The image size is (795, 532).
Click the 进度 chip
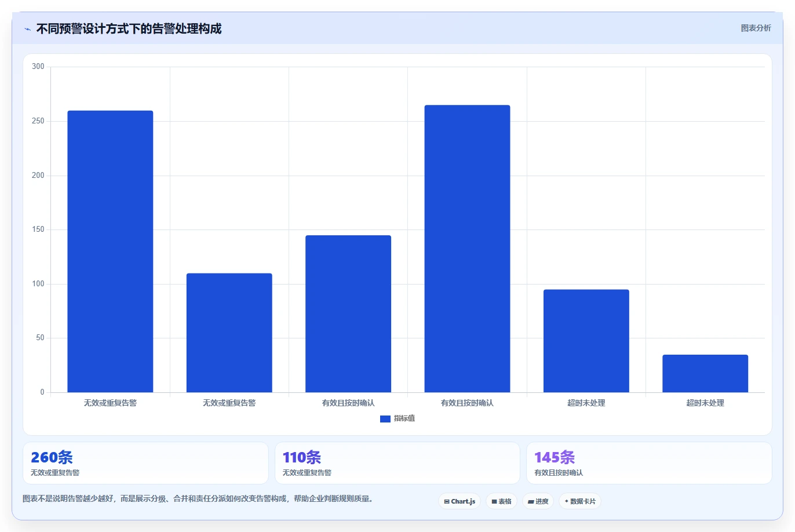click(538, 501)
